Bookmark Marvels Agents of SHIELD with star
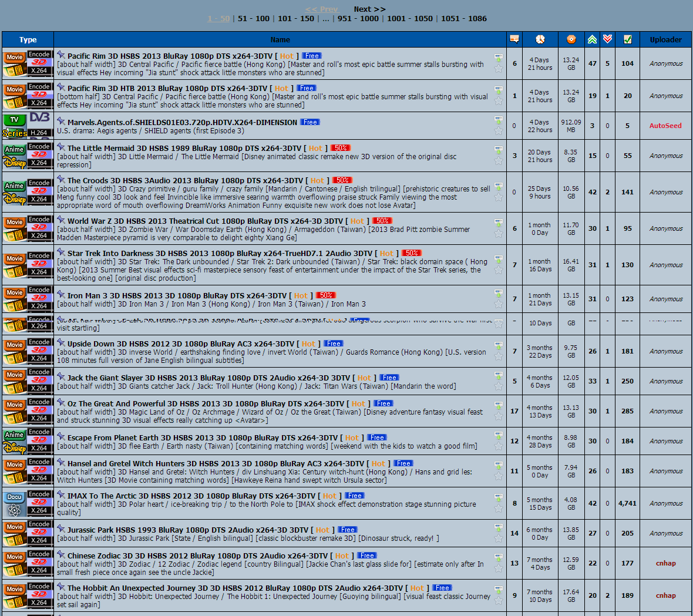693x616 pixels. (499, 131)
